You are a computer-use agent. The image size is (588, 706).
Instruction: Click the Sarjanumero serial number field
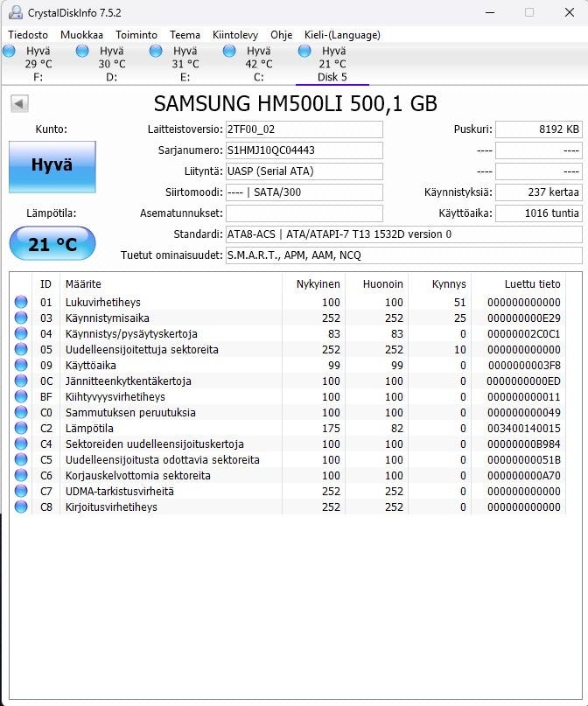[304, 150]
